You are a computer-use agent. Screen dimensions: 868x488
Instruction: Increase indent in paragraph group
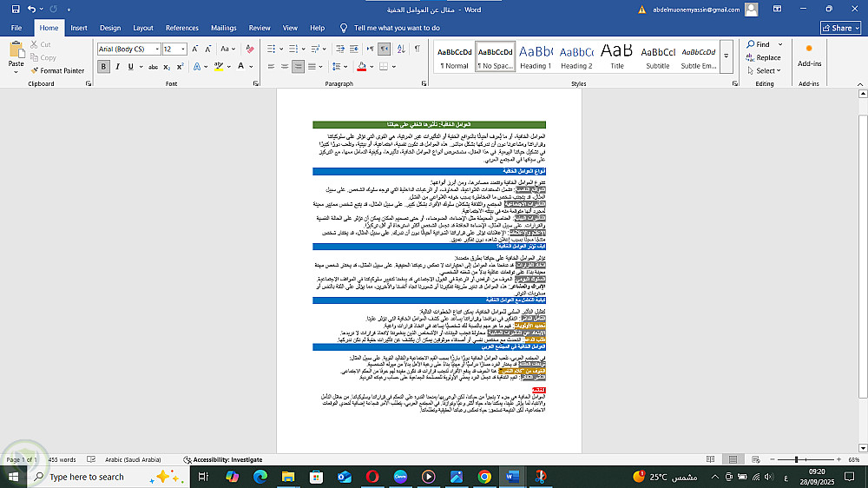(354, 49)
